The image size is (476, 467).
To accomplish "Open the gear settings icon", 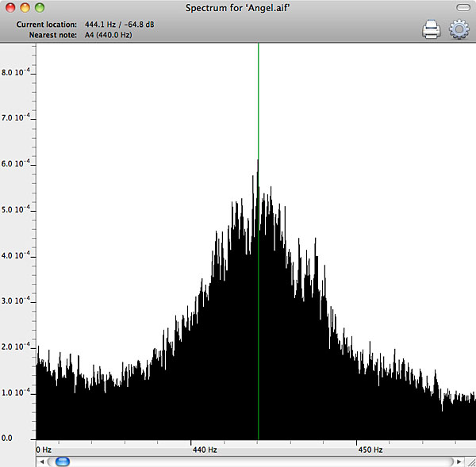I will 459,30.
